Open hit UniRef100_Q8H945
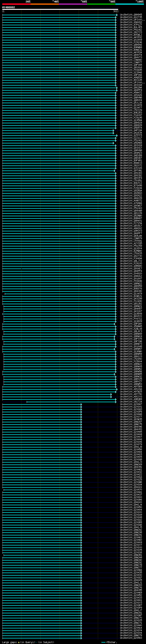The image size is (146, 644). point(131,15)
